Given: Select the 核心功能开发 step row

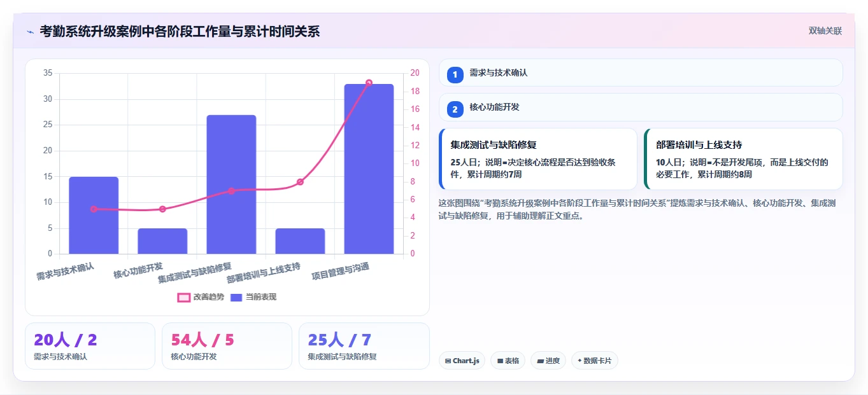Looking at the screenshot, I should pyautogui.click(x=641, y=107).
